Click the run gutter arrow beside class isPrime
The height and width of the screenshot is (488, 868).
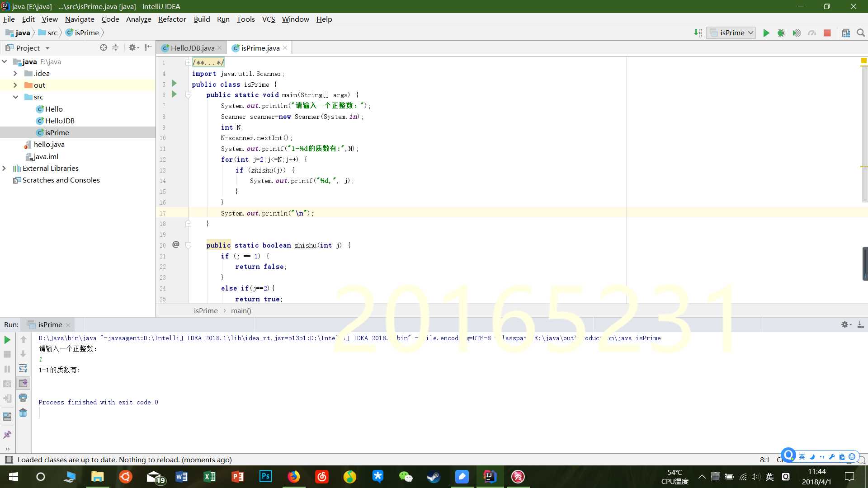click(x=174, y=84)
